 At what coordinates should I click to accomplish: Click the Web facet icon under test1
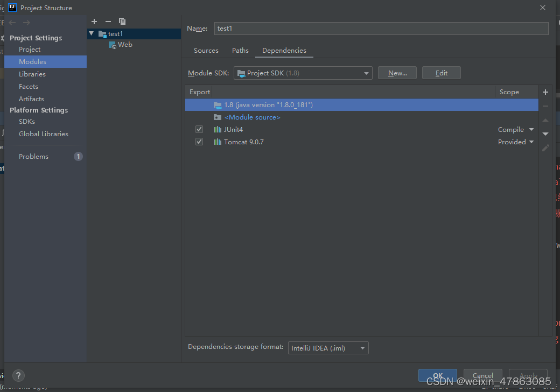112,45
